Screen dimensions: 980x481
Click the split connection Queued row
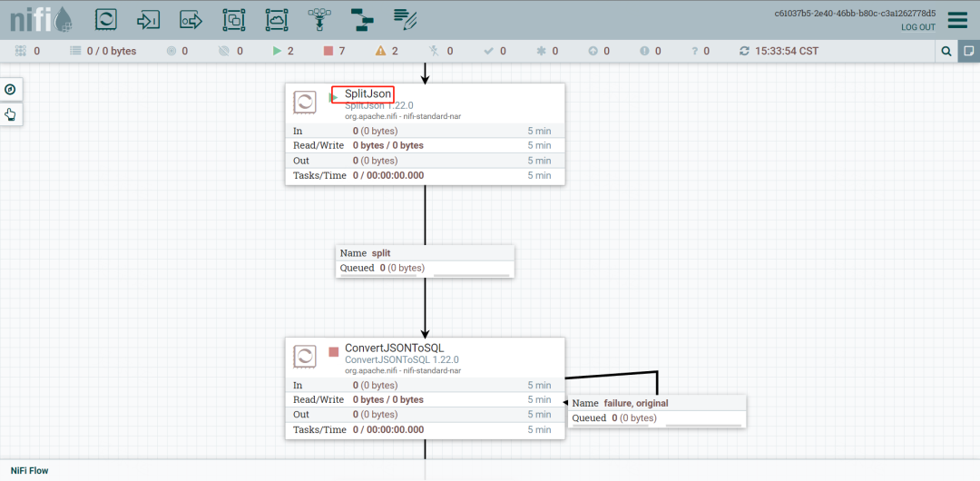coord(425,269)
